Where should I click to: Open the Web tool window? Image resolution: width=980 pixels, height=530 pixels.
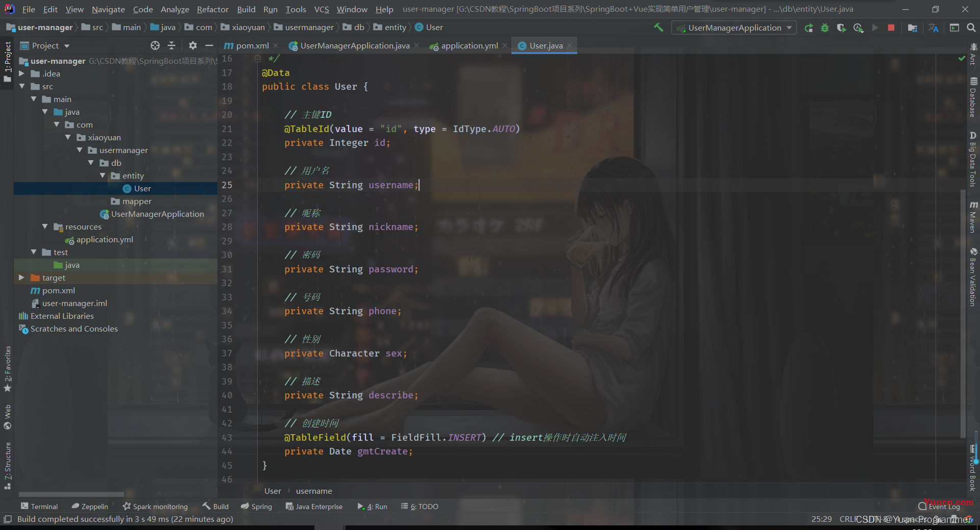click(x=7, y=417)
